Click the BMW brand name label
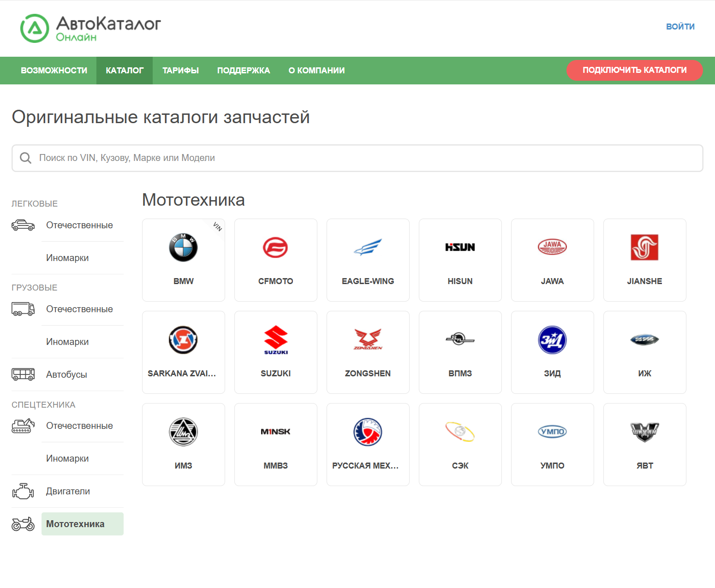 click(x=184, y=281)
